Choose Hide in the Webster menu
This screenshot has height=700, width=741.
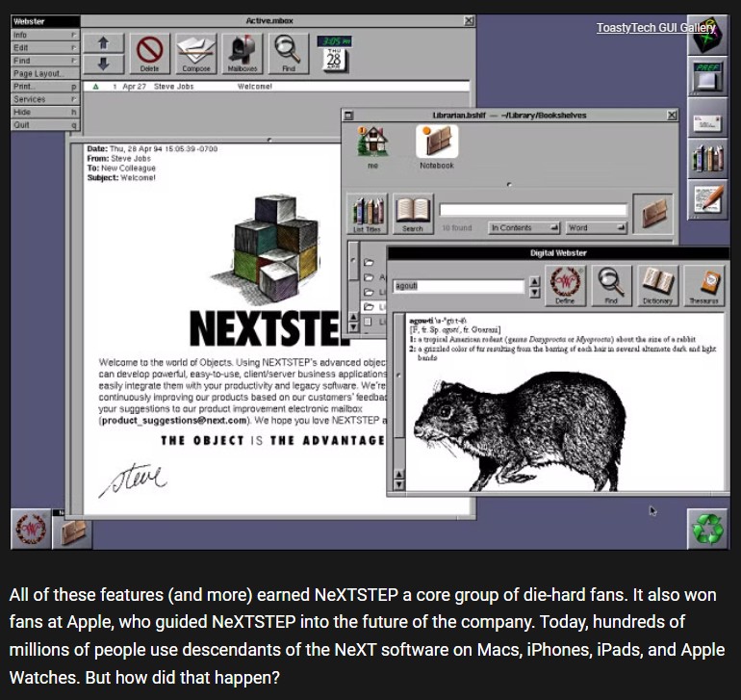[x=45, y=112]
